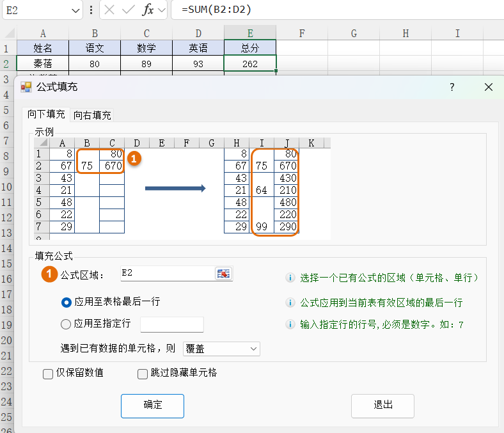The width and height of the screenshot is (504, 433).
Task: Tick the 跳过隐藏单元格 checkbox
Action: (143, 374)
